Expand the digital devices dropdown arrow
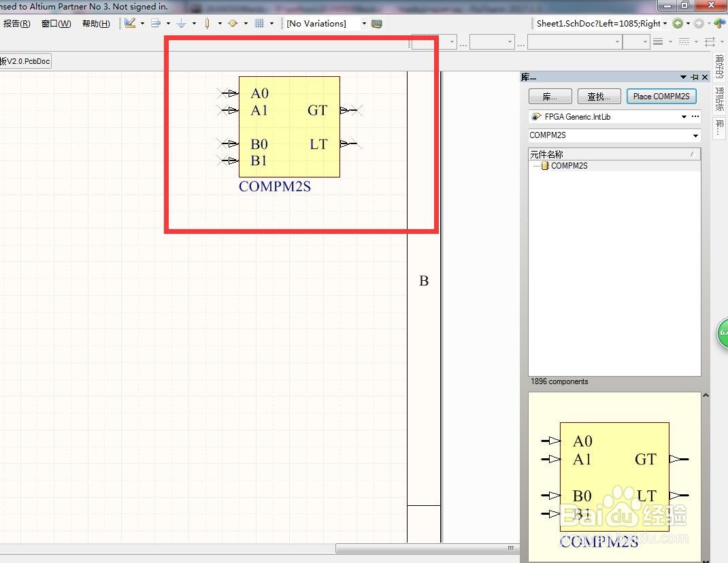Image resolution: width=728 pixels, height=563 pixels. coord(220,23)
